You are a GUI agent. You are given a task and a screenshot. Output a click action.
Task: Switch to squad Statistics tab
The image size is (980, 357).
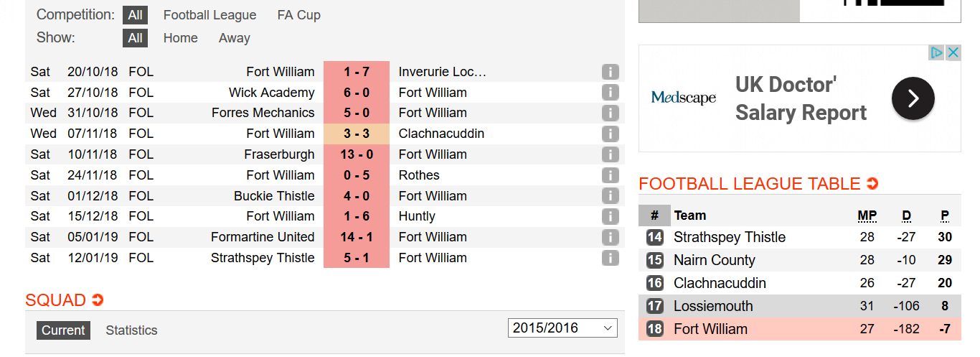click(131, 330)
